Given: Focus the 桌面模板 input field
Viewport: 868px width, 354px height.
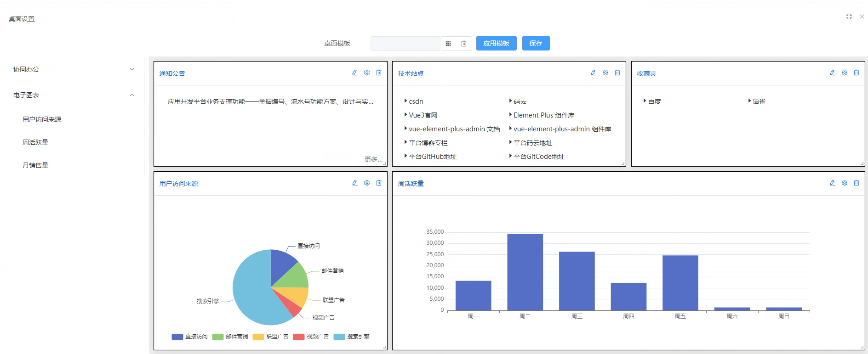Looking at the screenshot, I should pos(405,44).
